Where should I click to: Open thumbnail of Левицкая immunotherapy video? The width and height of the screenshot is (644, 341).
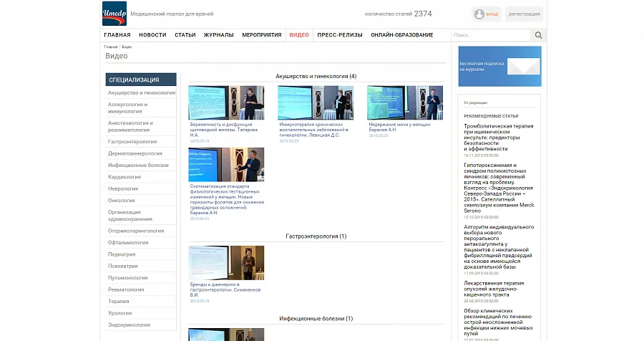(316, 103)
